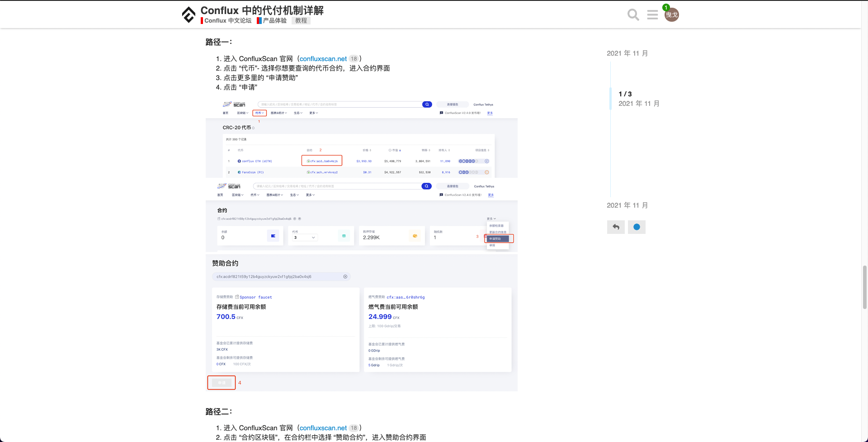Click the Conflux forum logo
This screenshot has height=442, width=868.
point(189,14)
